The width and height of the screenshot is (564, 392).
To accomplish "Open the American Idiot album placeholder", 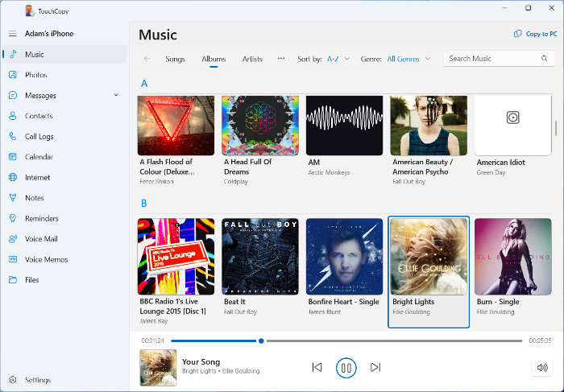I will [x=513, y=126].
